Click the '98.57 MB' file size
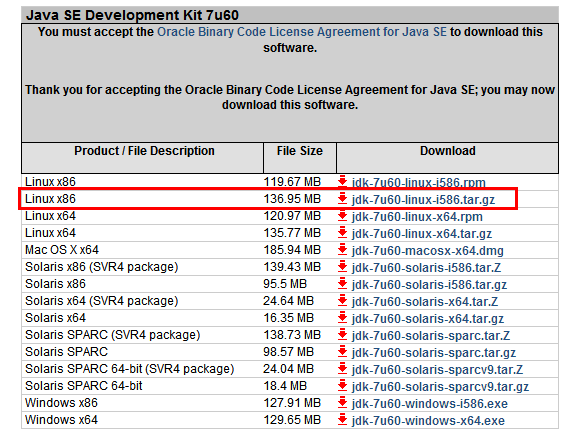Screen dimensions: 575x443 (289, 352)
